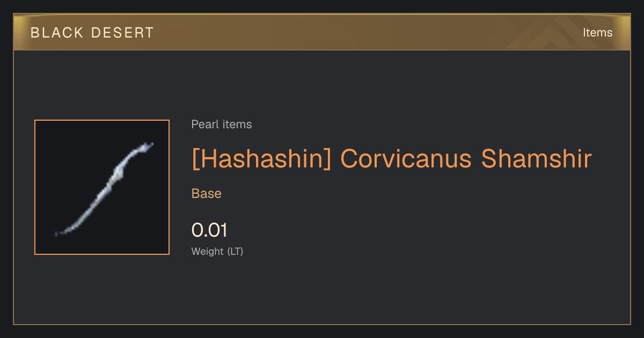Select the Pearl items category label
This screenshot has height=338, width=644.
tap(222, 124)
